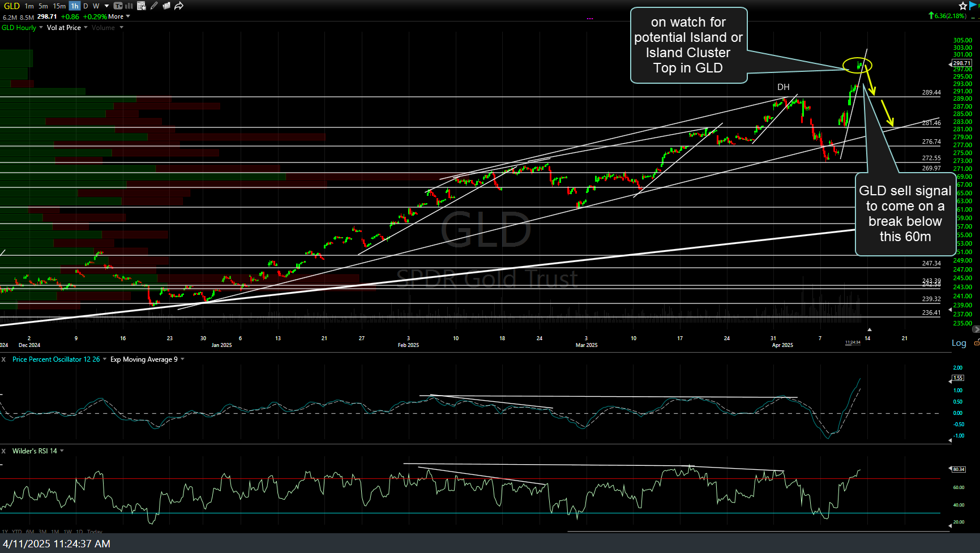Click the calculator/trade grid icon

coord(142,6)
